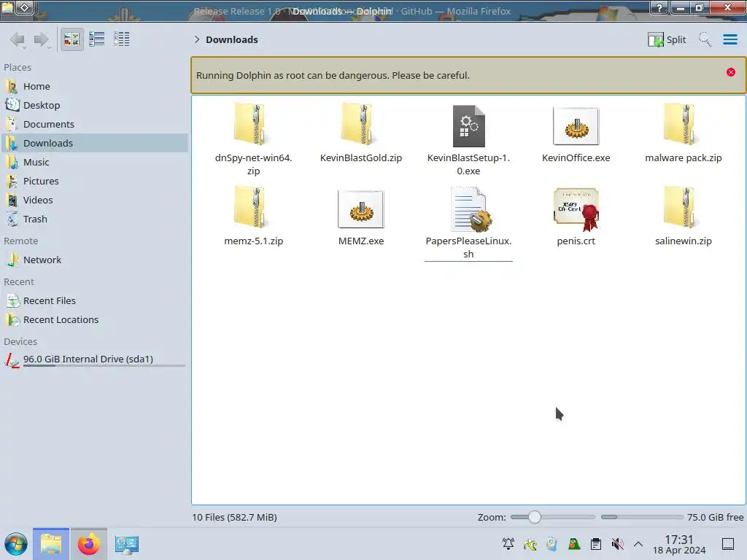The height and width of the screenshot is (560, 747).
Task: Open Network under Remote
Action: coord(95,260)
